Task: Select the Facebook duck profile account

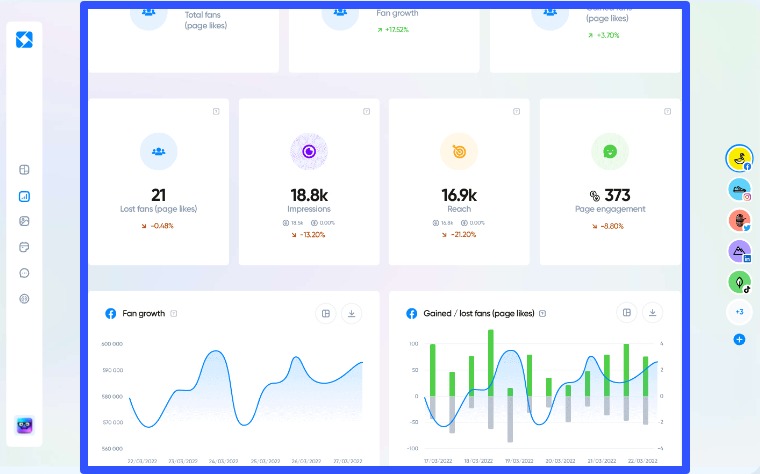Action: pyautogui.click(x=739, y=158)
